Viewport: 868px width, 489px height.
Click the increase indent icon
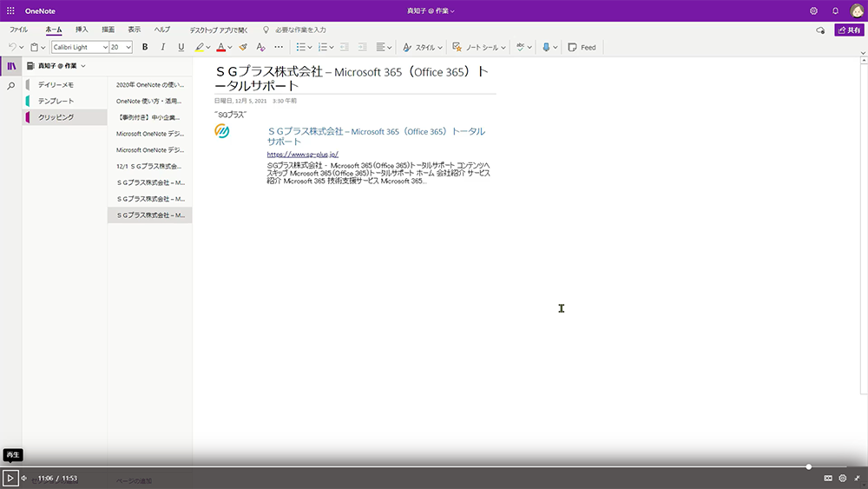click(362, 47)
